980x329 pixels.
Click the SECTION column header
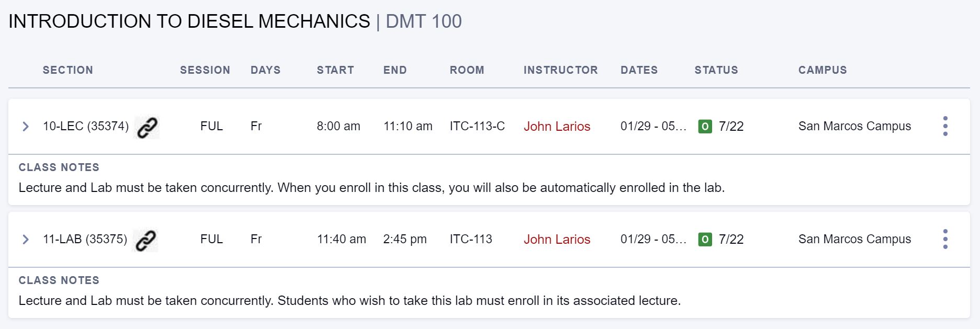click(68, 70)
